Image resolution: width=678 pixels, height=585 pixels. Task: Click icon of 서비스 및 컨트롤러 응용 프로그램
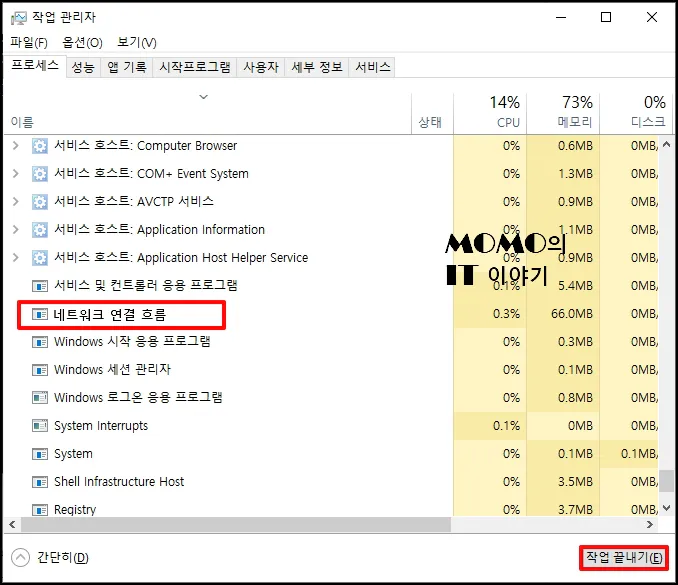pos(40,286)
